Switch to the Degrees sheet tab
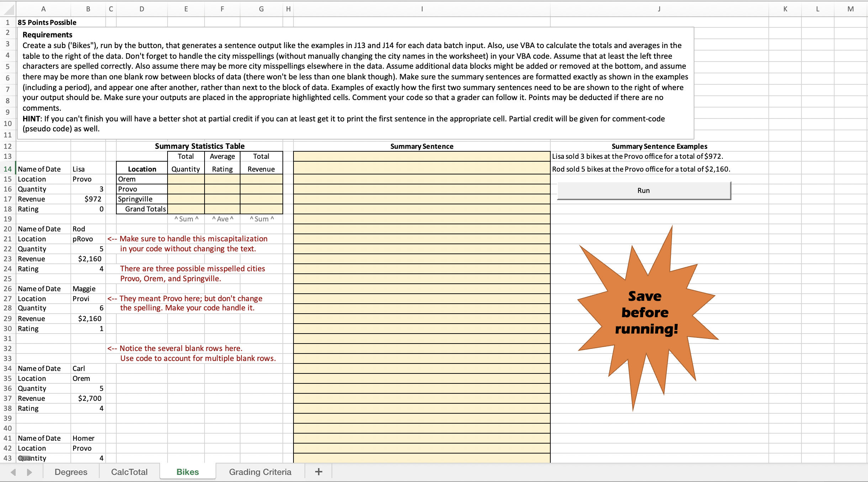The width and height of the screenshot is (868, 482). 71,472
